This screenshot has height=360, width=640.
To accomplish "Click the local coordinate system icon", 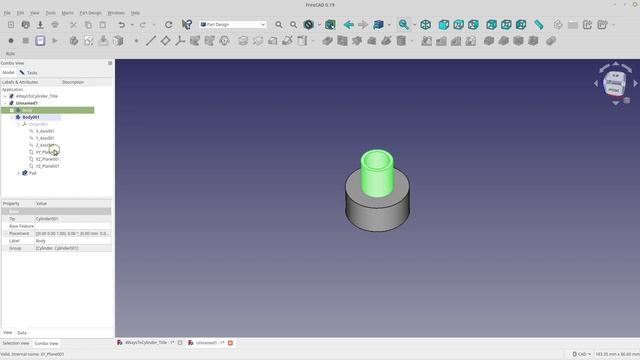I will pyautogui.click(x=180, y=41).
